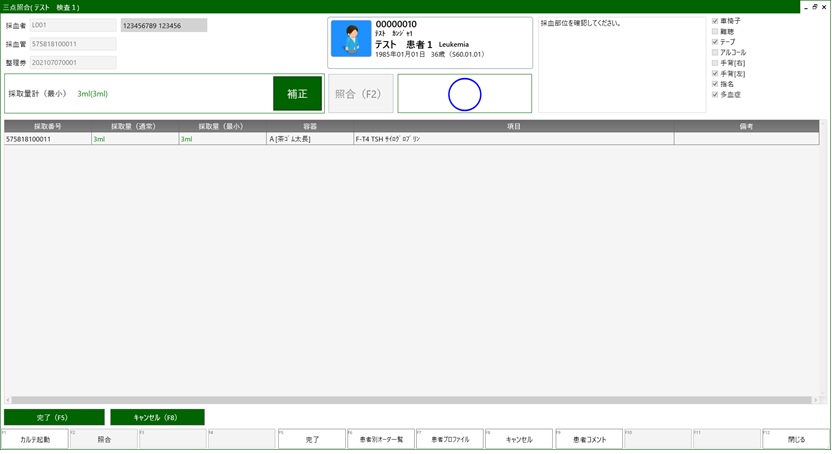
Task: Click 照合 in the function key bar
Action: tap(104, 439)
